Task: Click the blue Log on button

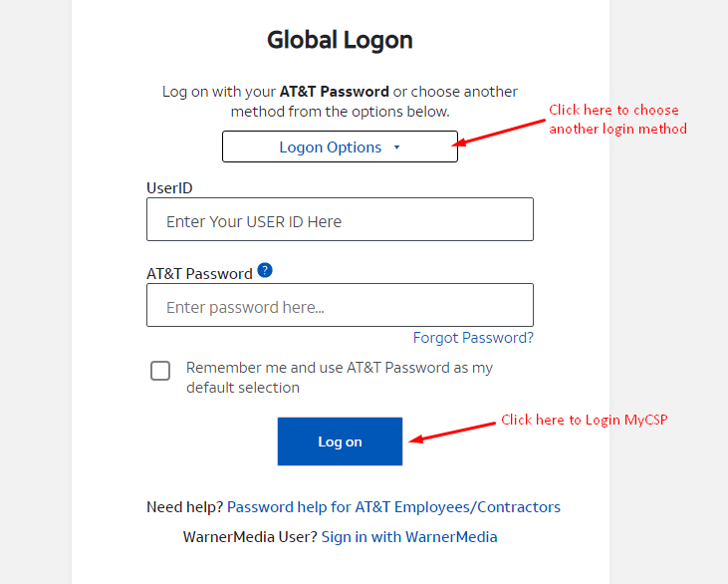Action: tap(340, 441)
